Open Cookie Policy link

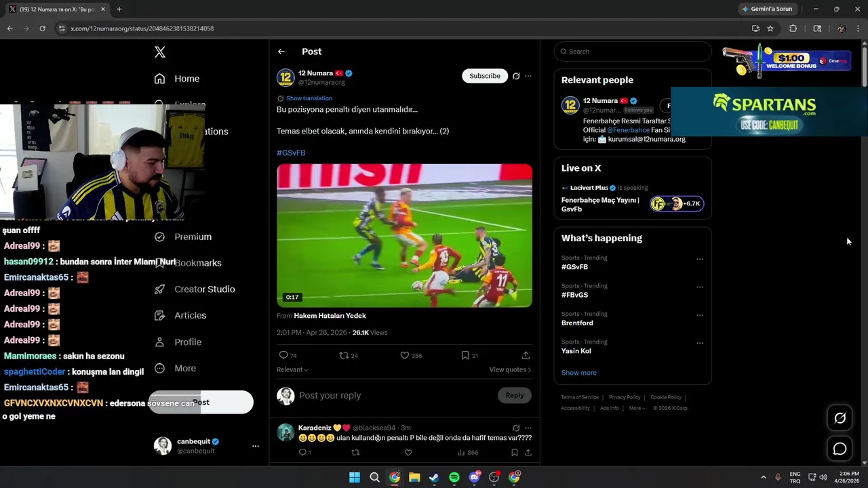pyautogui.click(x=666, y=397)
